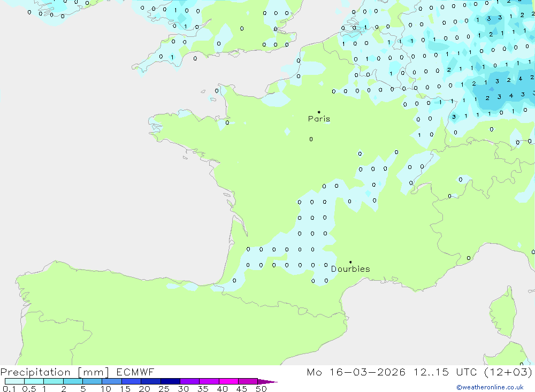Click the 'Precipitation [mm]' title text
This screenshot has width=535, height=392.
[55, 372]
